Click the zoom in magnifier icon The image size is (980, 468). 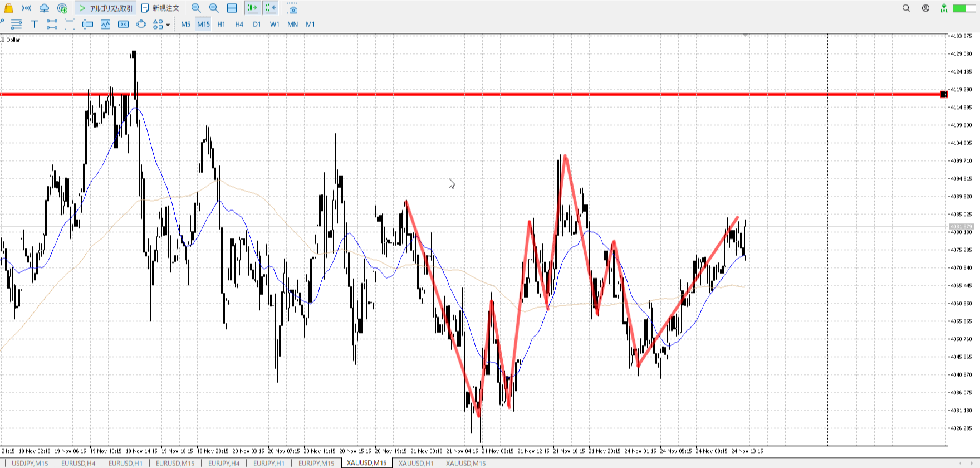coord(196,8)
